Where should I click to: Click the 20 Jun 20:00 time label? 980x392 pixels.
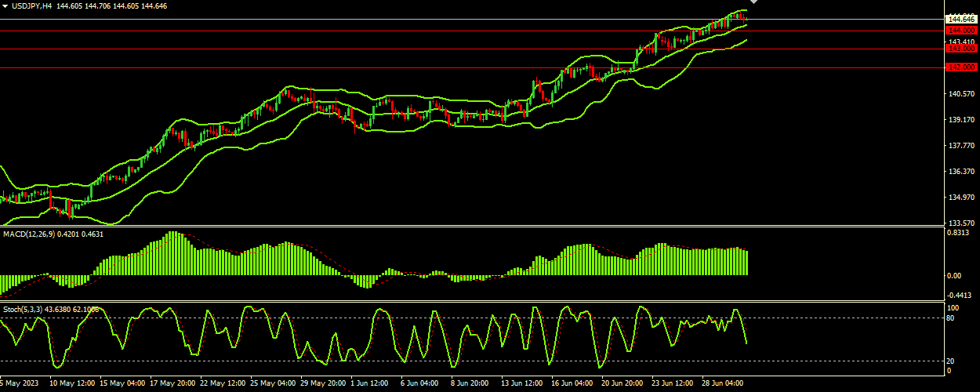click(x=622, y=384)
